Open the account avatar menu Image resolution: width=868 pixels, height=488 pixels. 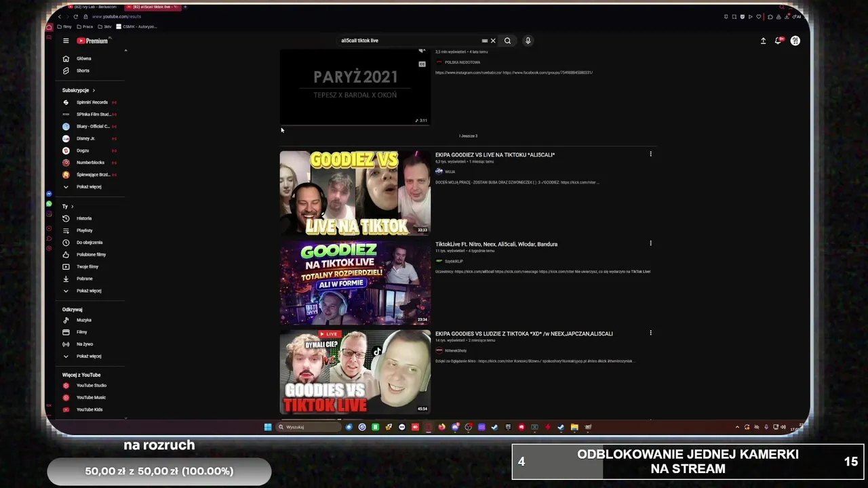tap(795, 41)
